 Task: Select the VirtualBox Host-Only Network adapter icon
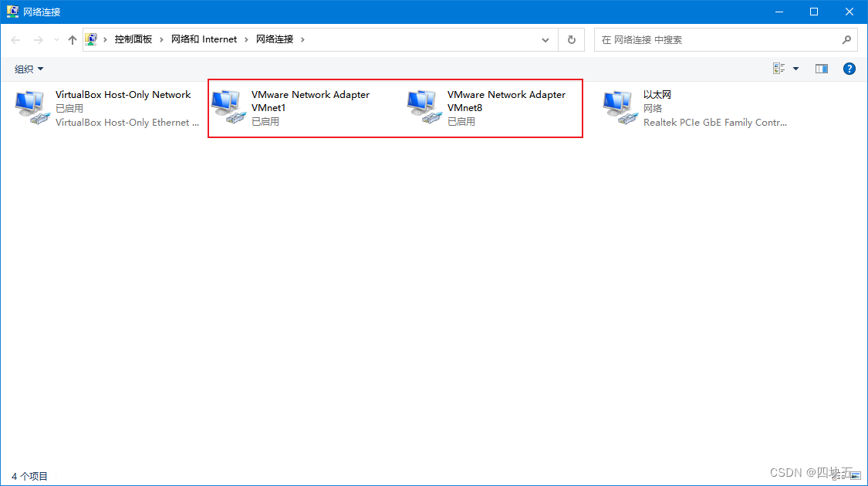pyautogui.click(x=32, y=107)
